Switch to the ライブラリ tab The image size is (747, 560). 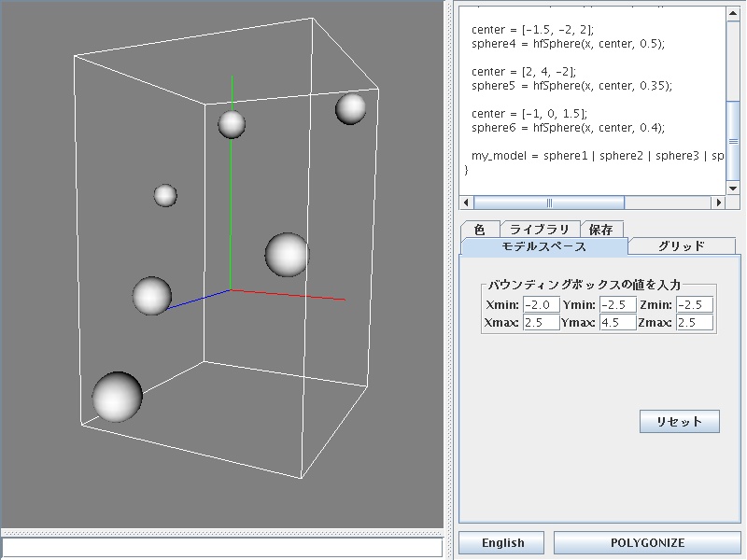pos(540,230)
